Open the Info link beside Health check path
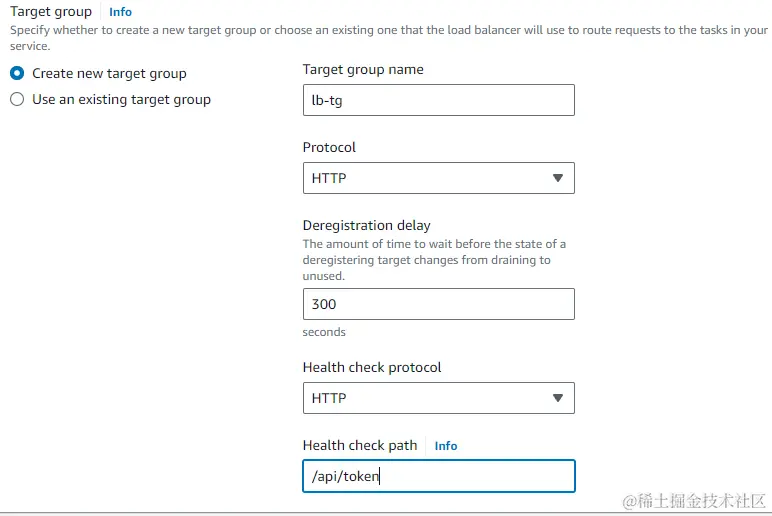The height and width of the screenshot is (516, 772). [446, 446]
